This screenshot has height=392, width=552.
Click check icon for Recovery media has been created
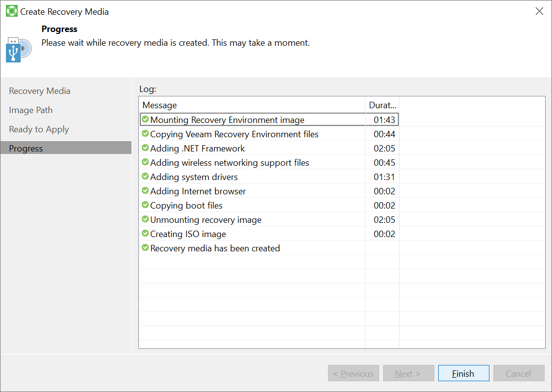point(145,247)
